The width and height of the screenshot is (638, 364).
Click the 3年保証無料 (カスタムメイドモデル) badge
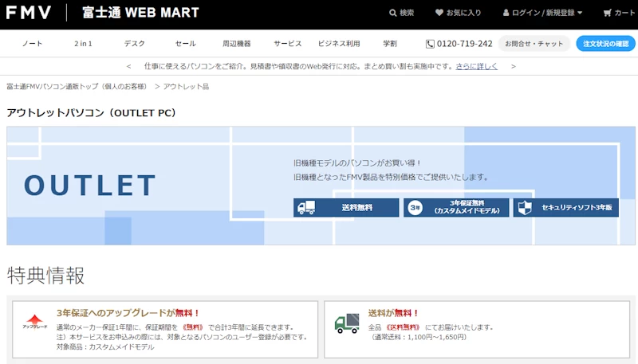(456, 208)
